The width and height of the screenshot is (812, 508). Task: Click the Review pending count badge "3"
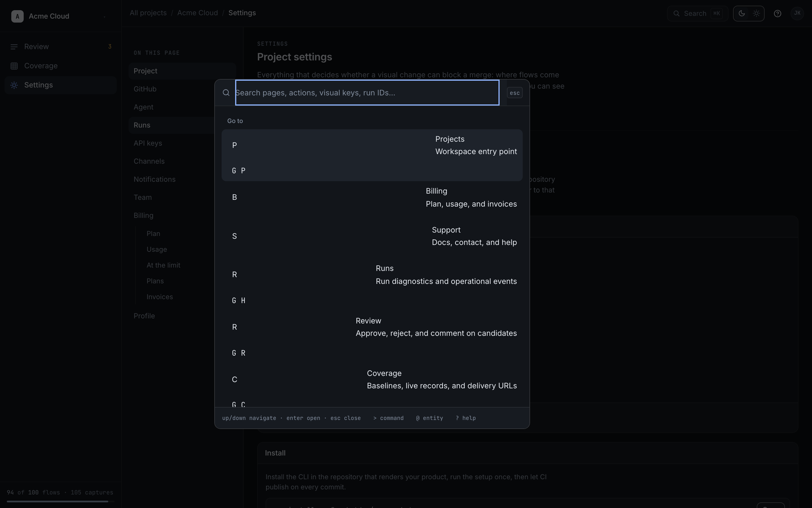click(x=110, y=47)
